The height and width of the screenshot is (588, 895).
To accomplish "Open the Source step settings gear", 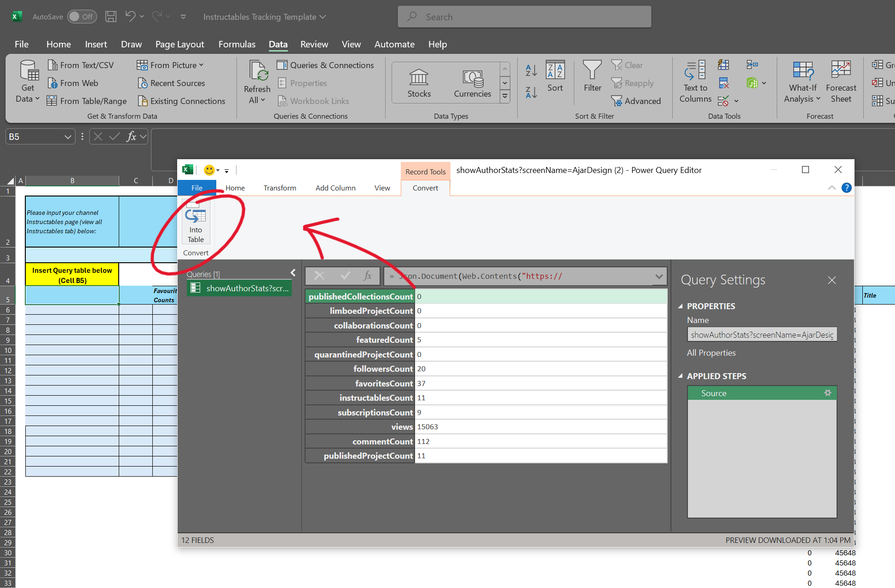I will coord(828,393).
